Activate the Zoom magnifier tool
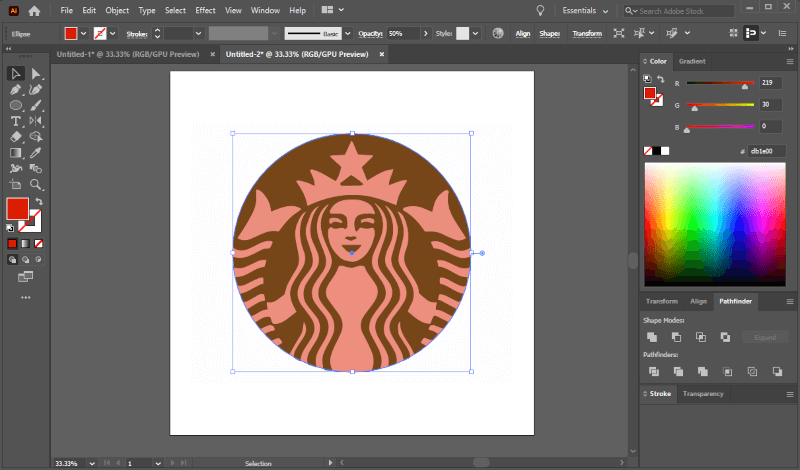Viewport: 800px width, 470px height. (x=36, y=184)
